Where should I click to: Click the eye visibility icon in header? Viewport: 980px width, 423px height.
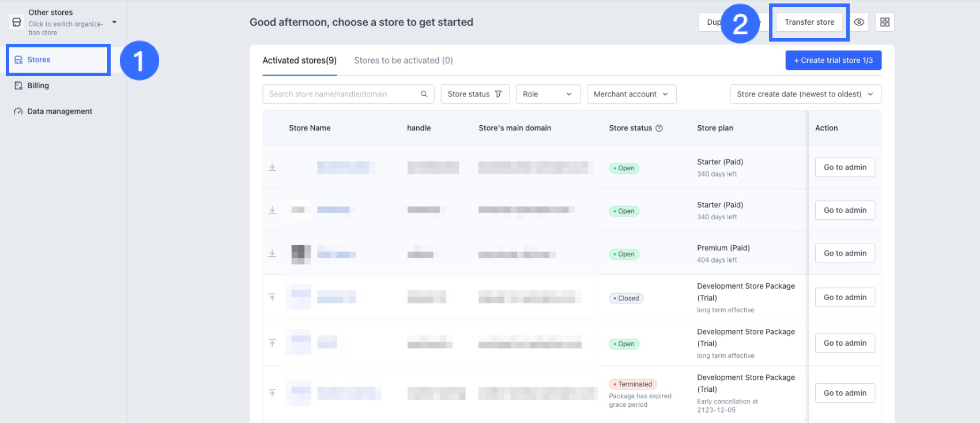tap(859, 23)
